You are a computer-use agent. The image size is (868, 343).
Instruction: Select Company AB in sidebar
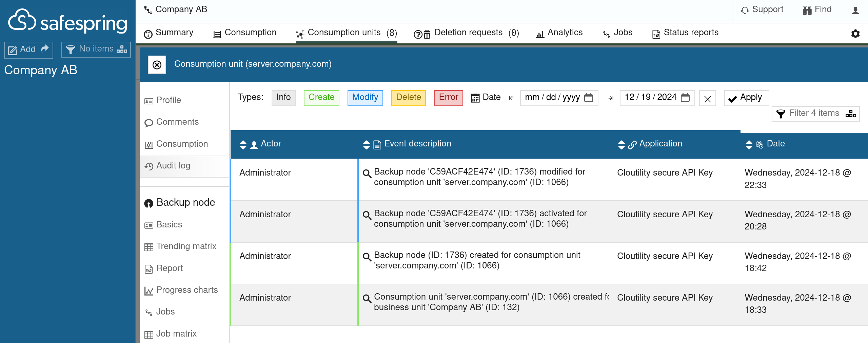(x=41, y=70)
